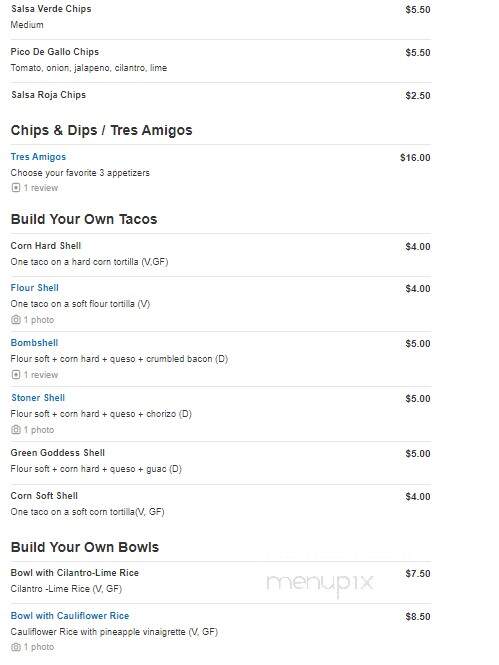499x665 pixels.
Task: Open the Stoner Shell item link
Action: (x=38, y=398)
